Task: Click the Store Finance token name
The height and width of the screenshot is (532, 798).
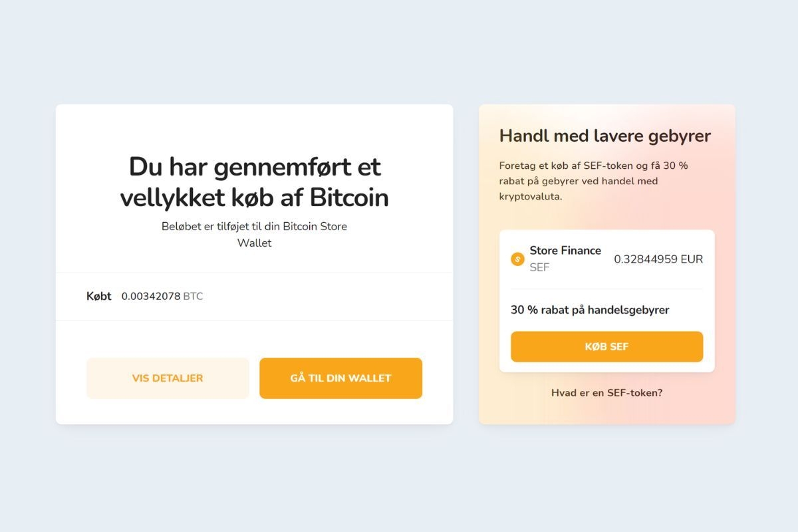Action: pyautogui.click(x=565, y=251)
